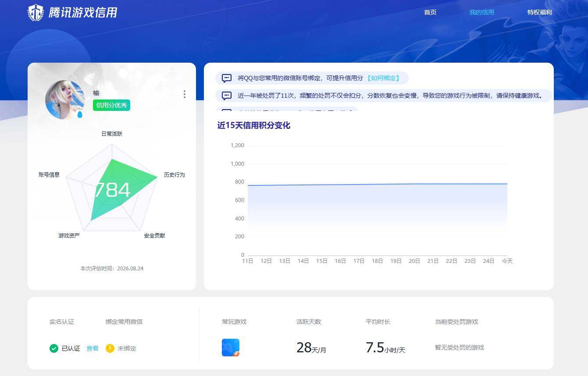
Task: Click the 常玩游戏 heading
Action: coord(234,322)
